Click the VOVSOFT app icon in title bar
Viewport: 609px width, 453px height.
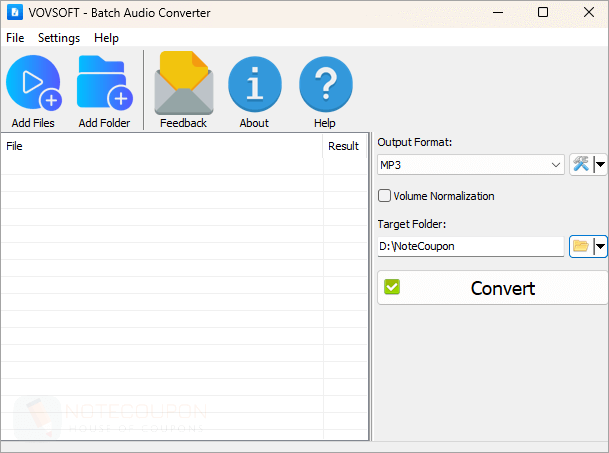15,12
